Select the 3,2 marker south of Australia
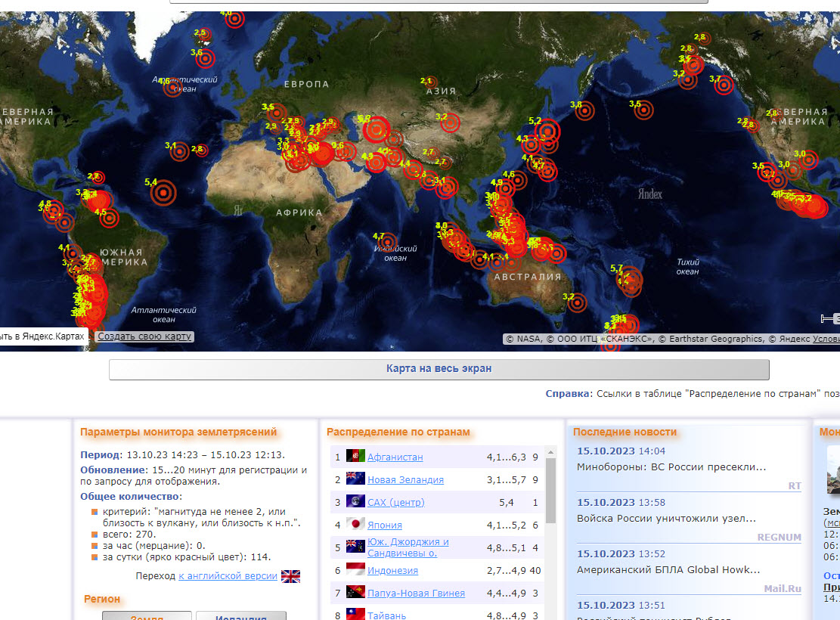This screenshot has height=620, width=840. click(577, 302)
